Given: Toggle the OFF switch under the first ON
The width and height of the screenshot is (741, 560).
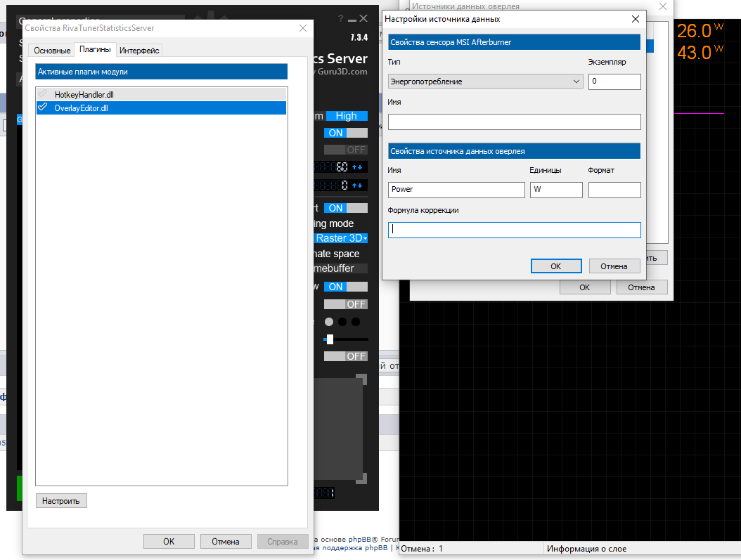Looking at the screenshot, I should pos(345,150).
